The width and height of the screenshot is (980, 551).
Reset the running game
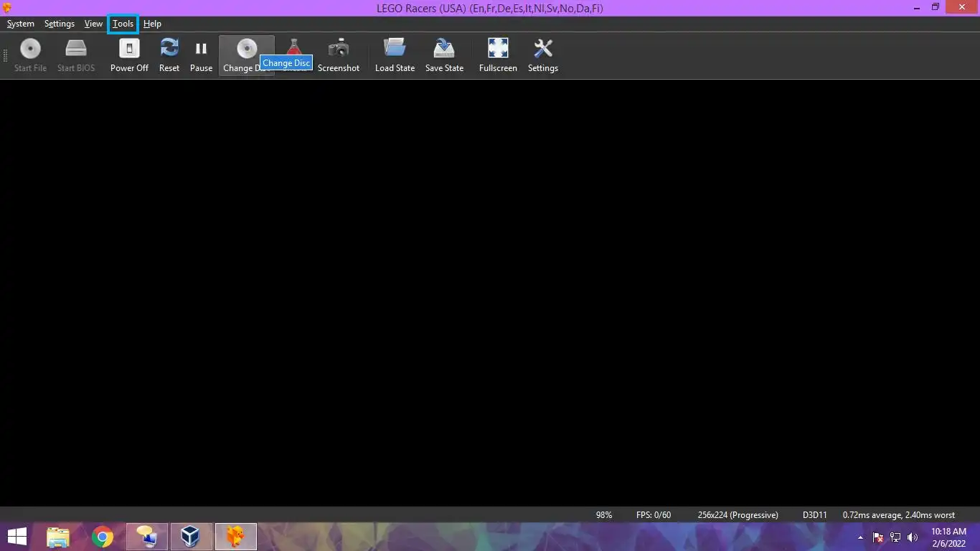pos(169,56)
